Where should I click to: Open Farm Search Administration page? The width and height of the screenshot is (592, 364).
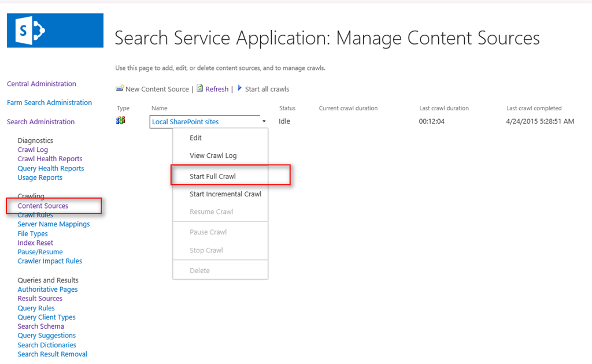[49, 103]
